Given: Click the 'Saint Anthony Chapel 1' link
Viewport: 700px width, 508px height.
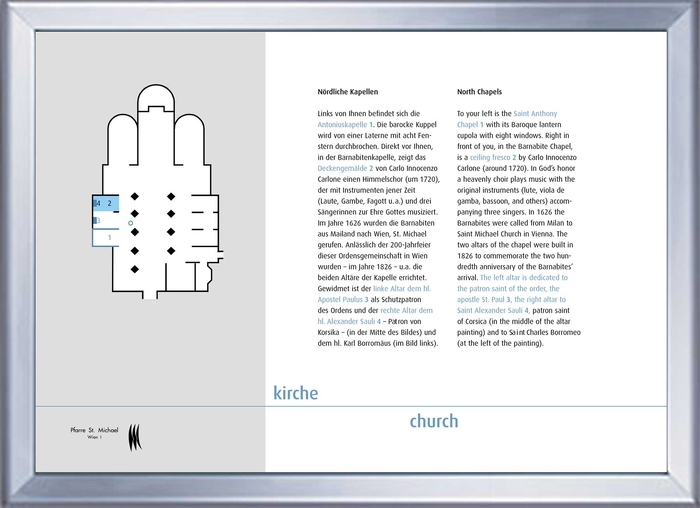Looking at the screenshot, I should pos(507,119).
